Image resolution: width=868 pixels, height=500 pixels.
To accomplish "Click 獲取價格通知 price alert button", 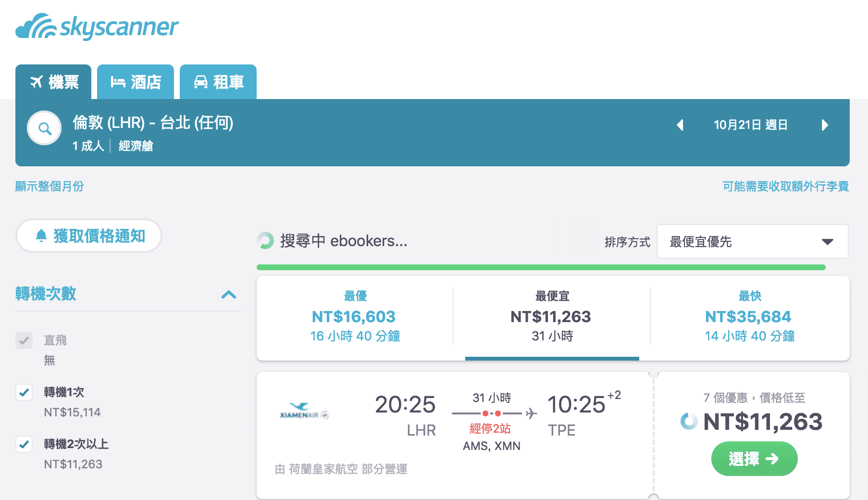I will click(89, 236).
